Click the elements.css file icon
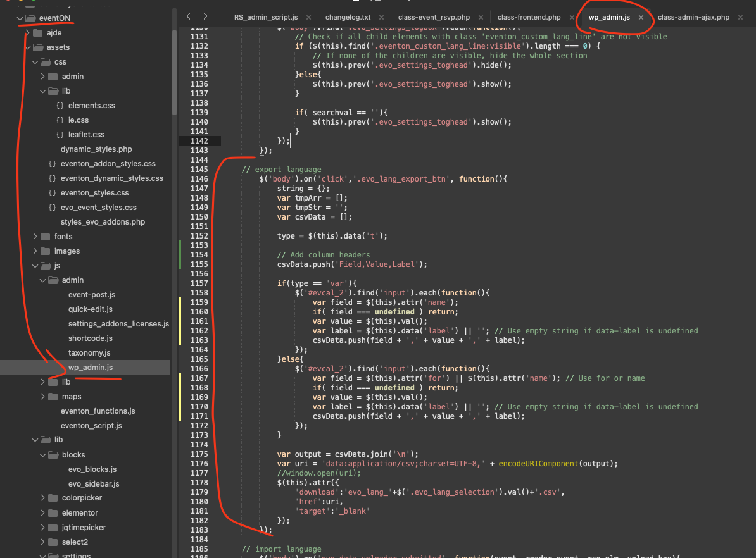Screen dimensions: 756x558 click(60, 106)
